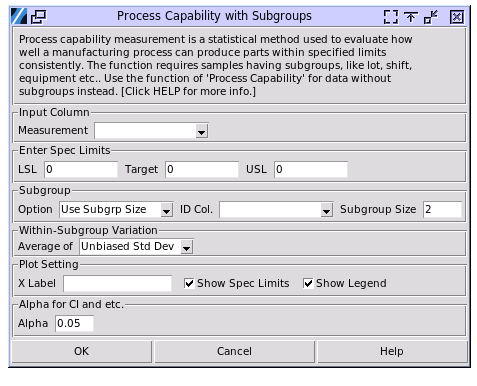The width and height of the screenshot is (477, 386).
Task: Click the Subgroup Size field
Action: click(x=442, y=209)
